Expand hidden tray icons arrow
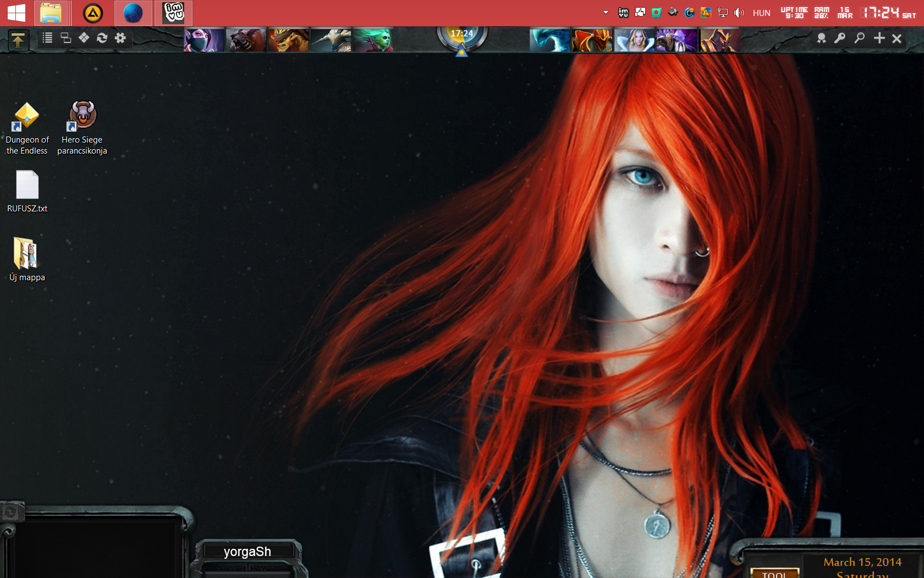Viewport: 924px width, 578px height. (606, 13)
